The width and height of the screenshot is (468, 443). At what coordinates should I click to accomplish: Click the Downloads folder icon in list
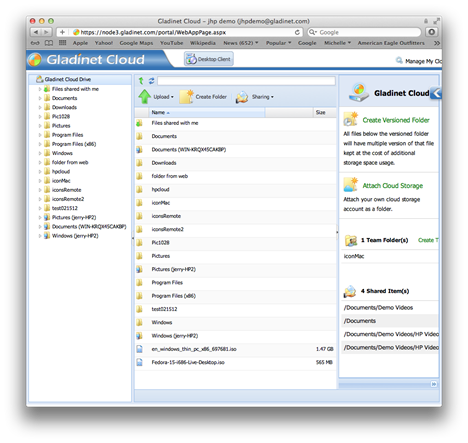pos(139,163)
